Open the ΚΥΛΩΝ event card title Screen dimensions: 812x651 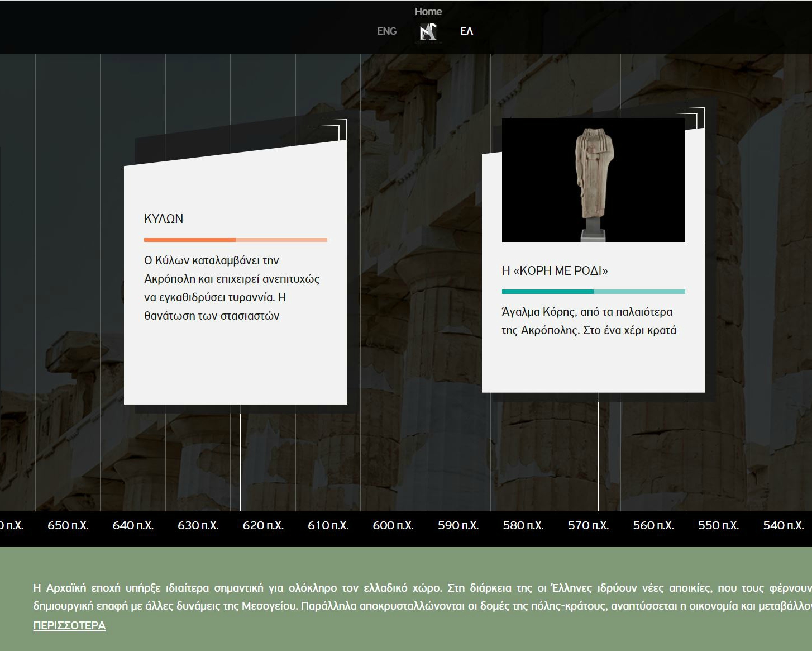click(164, 219)
